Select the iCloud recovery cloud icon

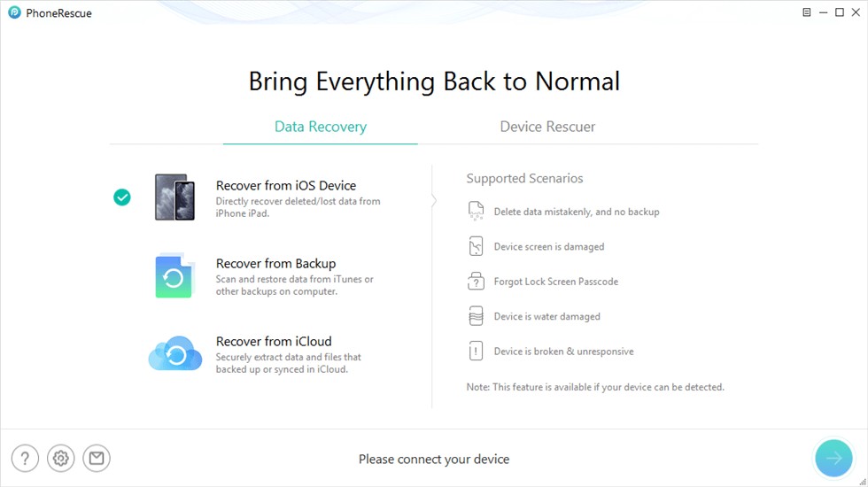pyautogui.click(x=175, y=354)
